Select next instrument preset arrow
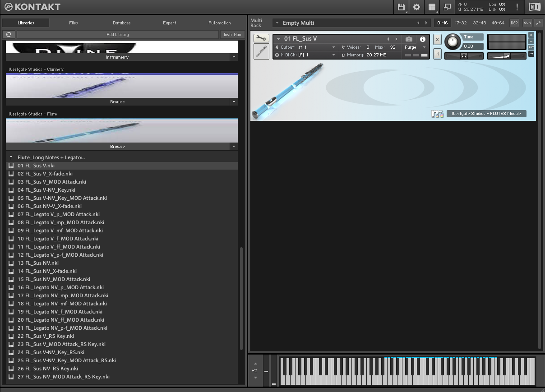This screenshot has width=545, height=392. point(397,39)
